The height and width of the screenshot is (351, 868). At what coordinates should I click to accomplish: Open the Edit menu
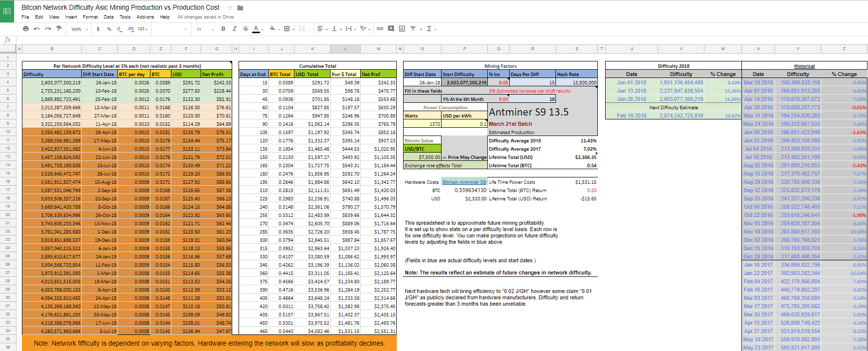[x=39, y=17]
